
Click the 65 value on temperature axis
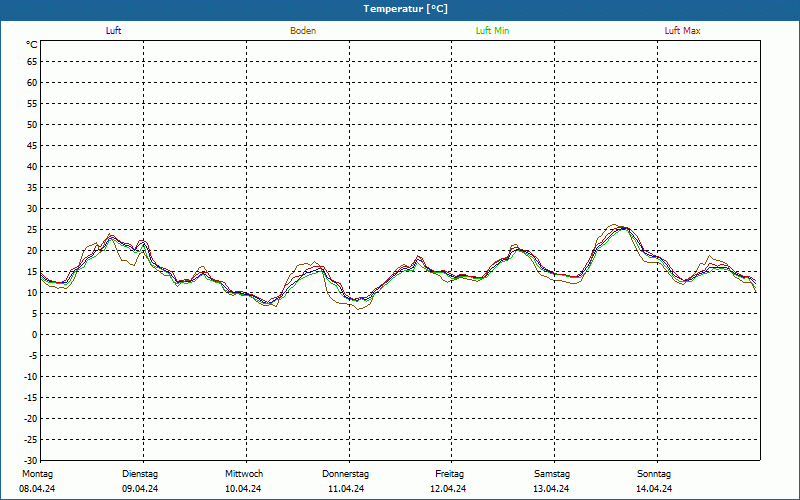tap(32, 62)
